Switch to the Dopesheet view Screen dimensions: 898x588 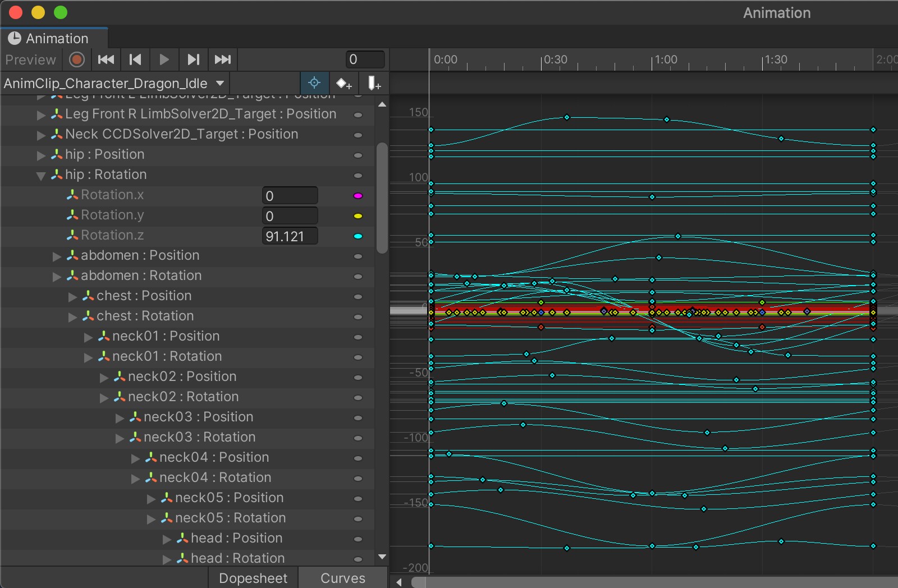pyautogui.click(x=253, y=578)
